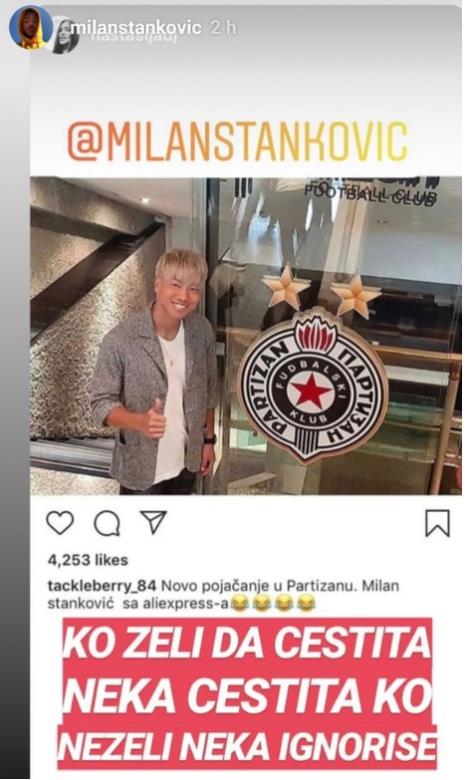View the 4,253 likes list
468x780 pixels.
pyautogui.click(x=88, y=560)
